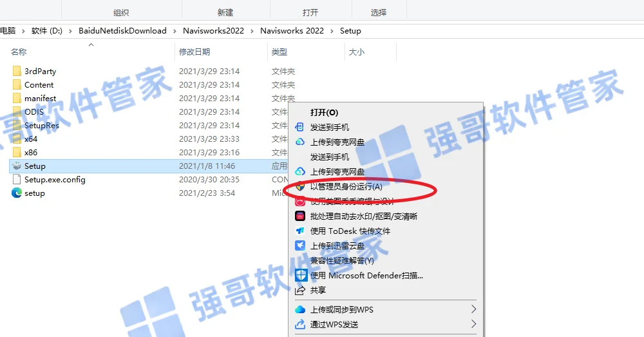Go to 电脑 in the address breadcrumb
644x337 pixels.
[8, 31]
